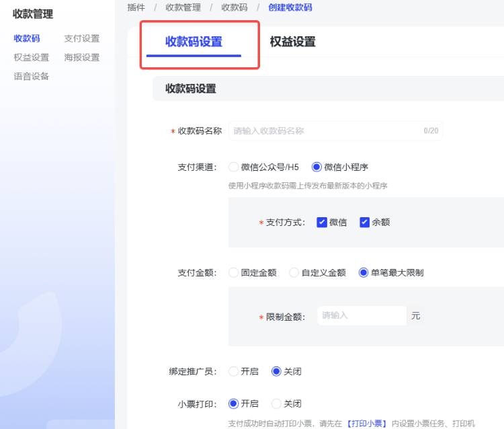Open 支付设置 in the sidebar
The image size is (504, 429).
[81, 38]
